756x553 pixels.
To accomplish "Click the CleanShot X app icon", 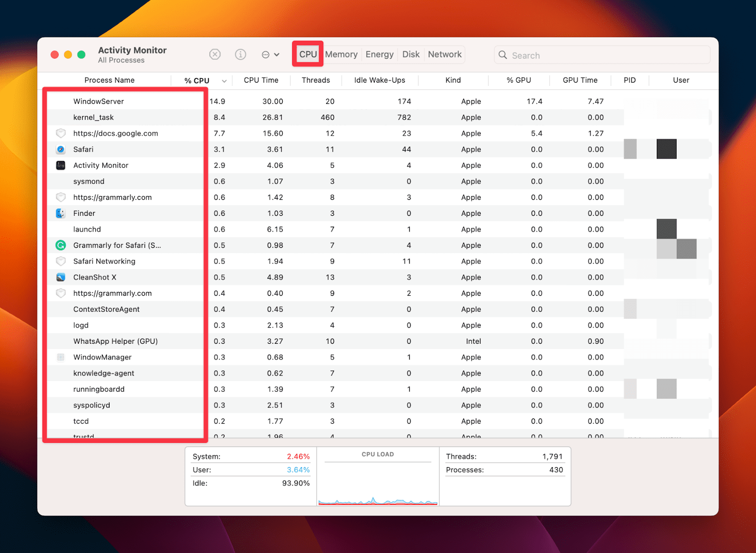I will (x=60, y=277).
